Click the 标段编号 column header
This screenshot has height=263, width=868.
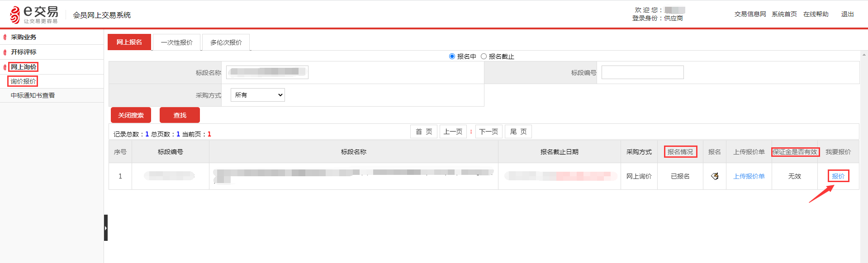[x=171, y=152]
